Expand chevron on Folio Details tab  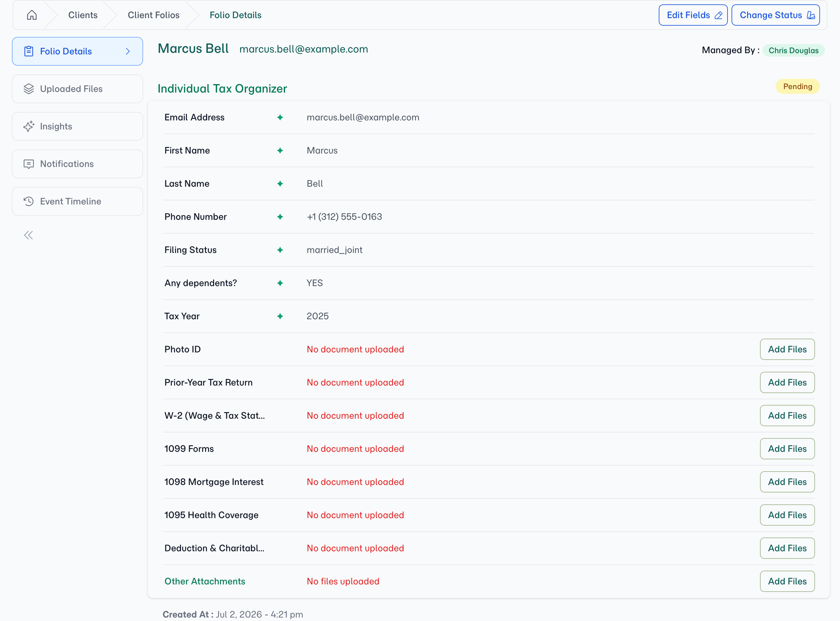[128, 51]
